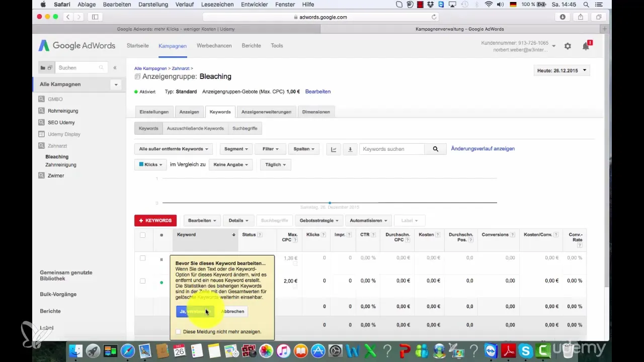644x362 pixels.
Task: Click the red + KEYWORDS button
Action: [155, 220]
